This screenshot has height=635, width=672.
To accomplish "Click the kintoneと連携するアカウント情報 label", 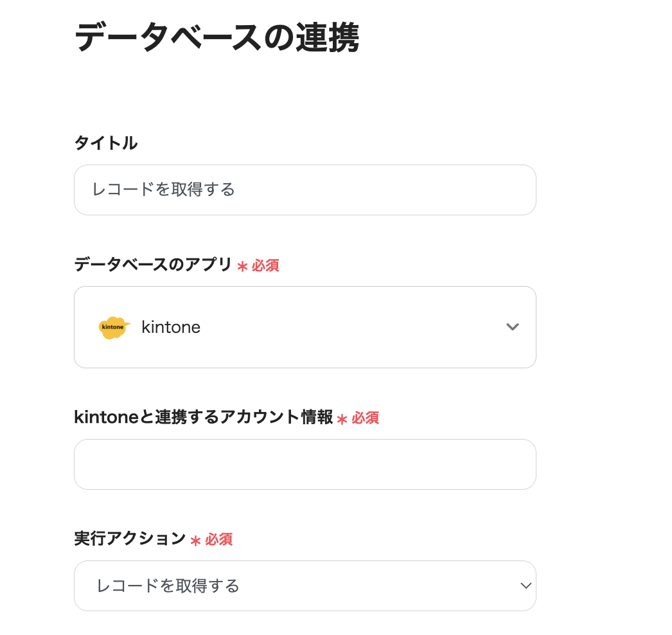I will tap(203, 417).
